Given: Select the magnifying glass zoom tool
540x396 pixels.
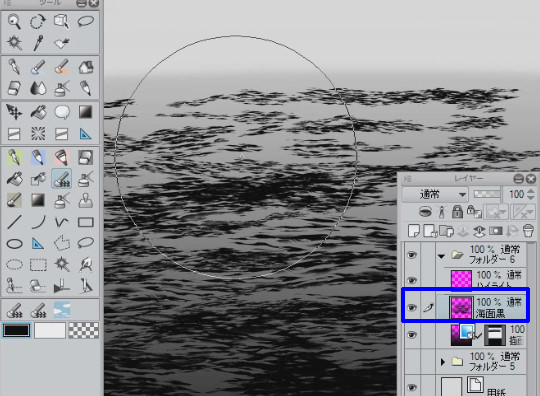Looking at the screenshot, I should [x=14, y=22].
